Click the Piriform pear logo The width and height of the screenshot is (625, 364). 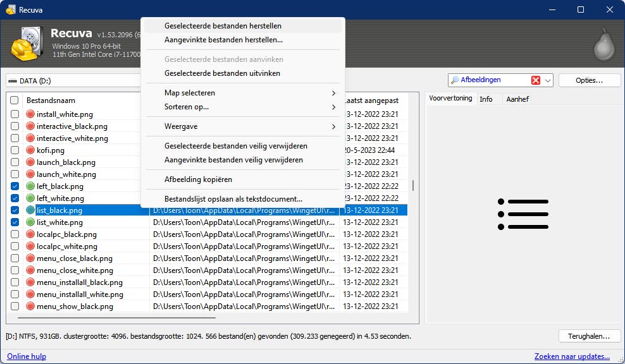point(604,45)
